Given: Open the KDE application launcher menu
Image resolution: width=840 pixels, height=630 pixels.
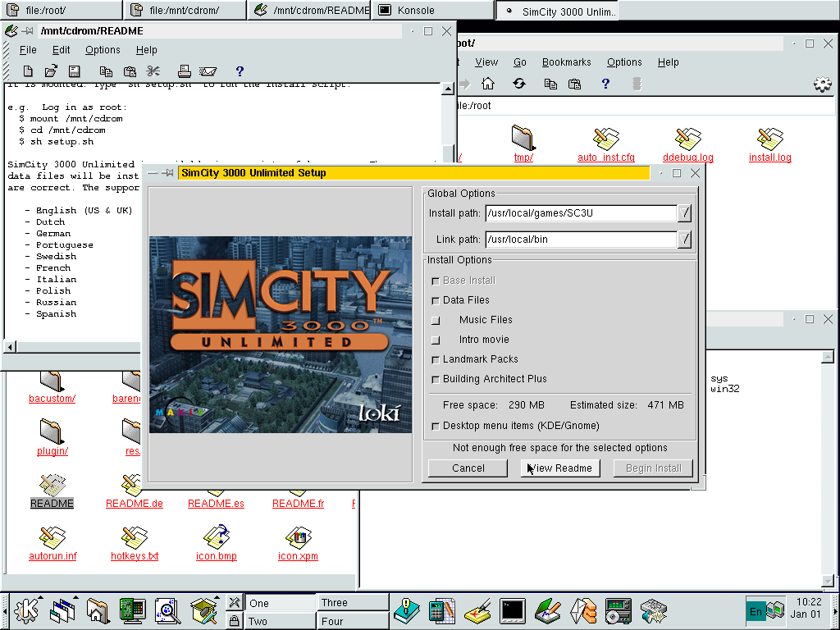Looking at the screenshot, I should point(27,610).
